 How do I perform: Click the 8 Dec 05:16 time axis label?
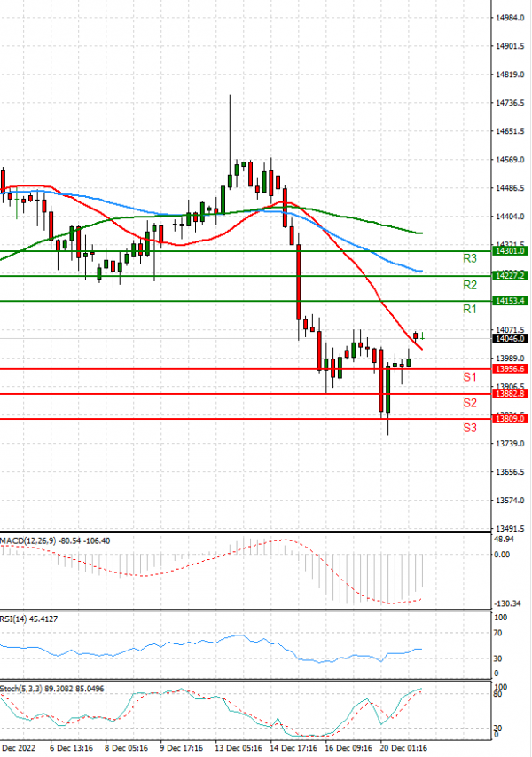(127, 748)
